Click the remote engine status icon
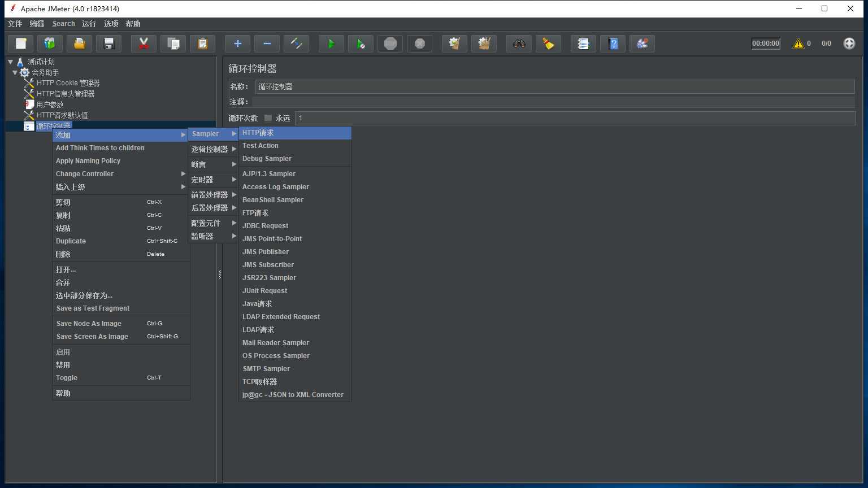 [x=849, y=43]
